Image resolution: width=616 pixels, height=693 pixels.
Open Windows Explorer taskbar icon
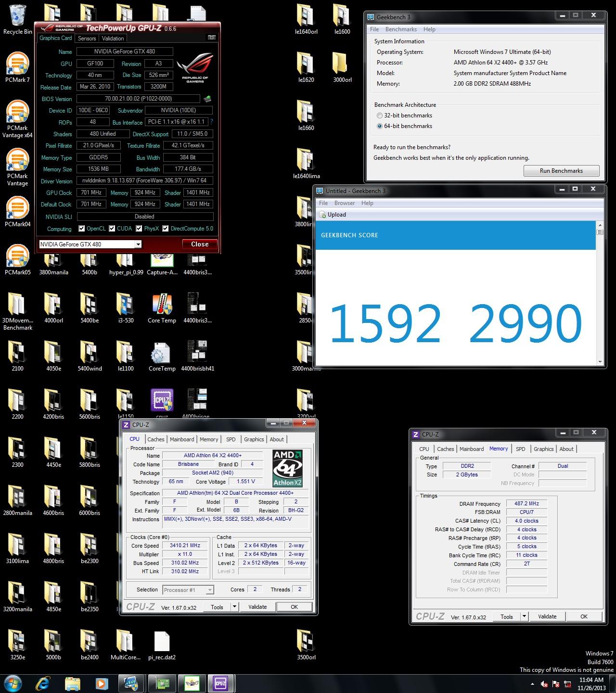(x=73, y=683)
